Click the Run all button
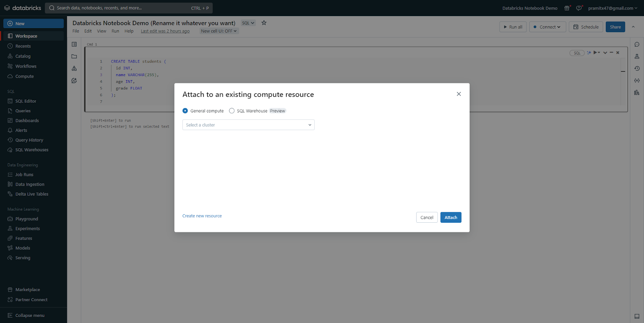This screenshot has height=323, width=644. coord(513,27)
